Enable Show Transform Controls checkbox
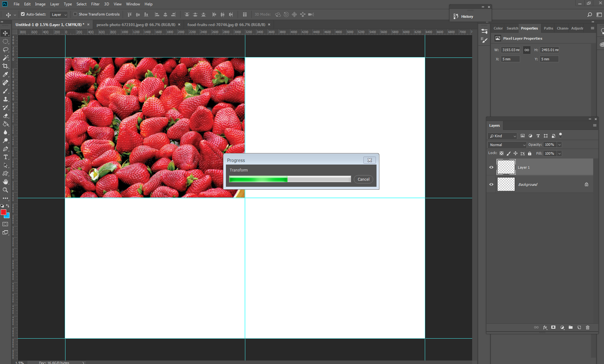Screen dimensions: 604x364 pyautogui.click(x=75, y=14)
